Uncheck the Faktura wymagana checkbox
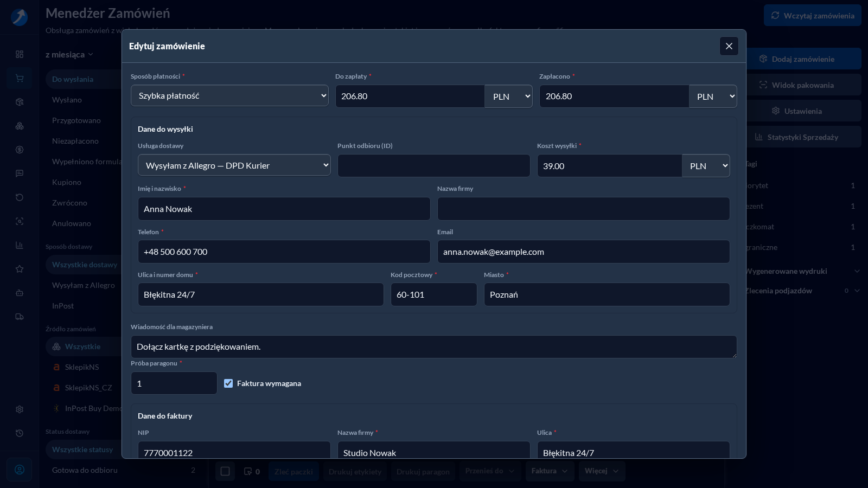This screenshot has width=868, height=488. 228,383
